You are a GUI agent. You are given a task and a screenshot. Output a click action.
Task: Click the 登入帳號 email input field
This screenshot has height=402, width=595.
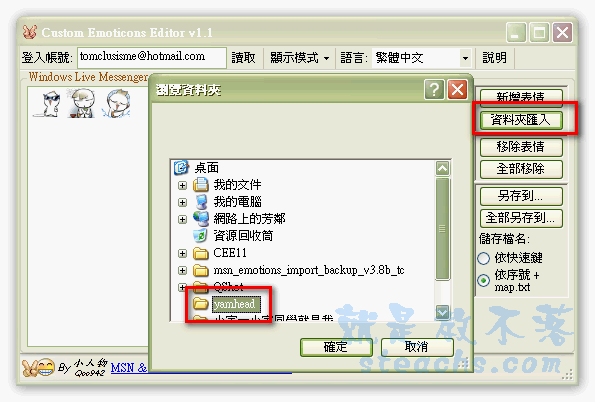pos(152,58)
